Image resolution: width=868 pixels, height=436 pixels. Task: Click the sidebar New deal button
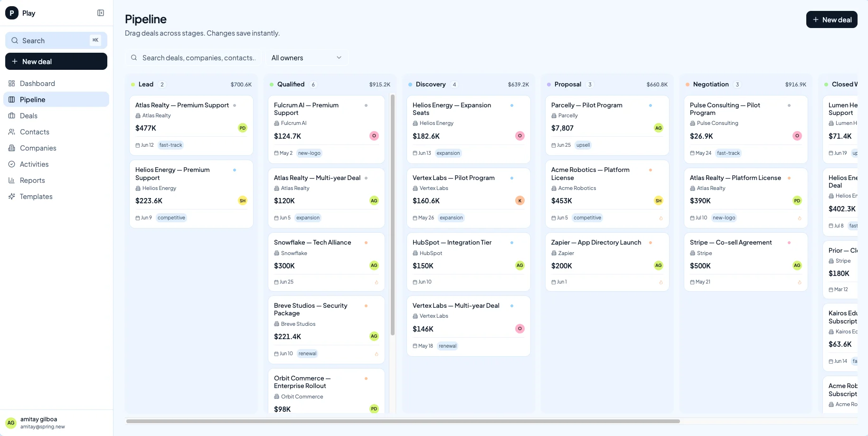coord(56,61)
